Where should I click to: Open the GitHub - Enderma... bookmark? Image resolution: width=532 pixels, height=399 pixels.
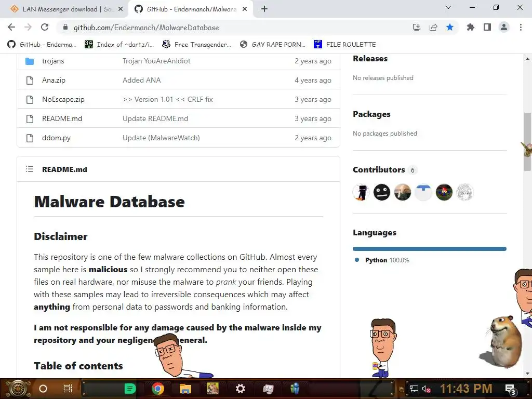42,45
